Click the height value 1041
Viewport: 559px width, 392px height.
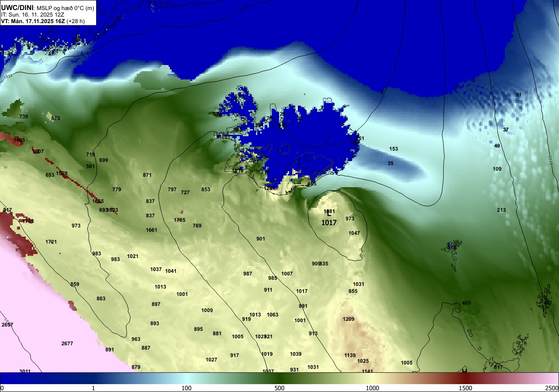tap(171, 271)
